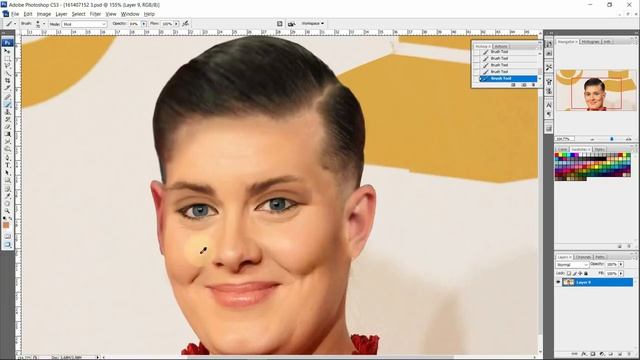Click the Navigator zoom slider handle
This screenshot has height=360, width=640.
click(x=611, y=139)
